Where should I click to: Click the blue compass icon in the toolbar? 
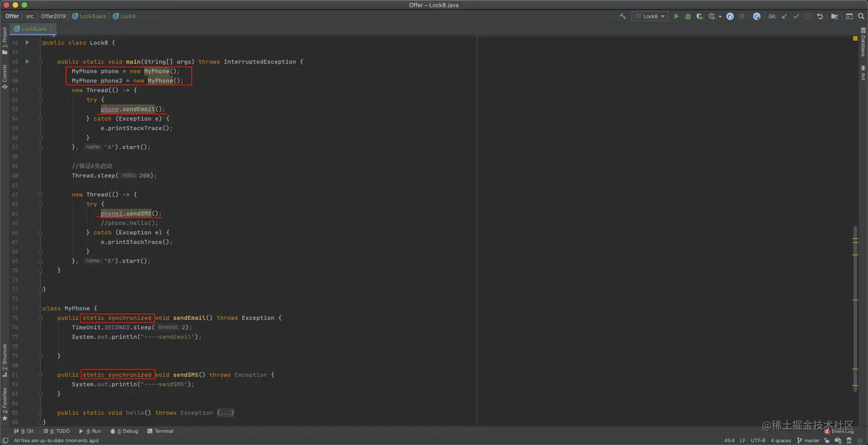730,17
